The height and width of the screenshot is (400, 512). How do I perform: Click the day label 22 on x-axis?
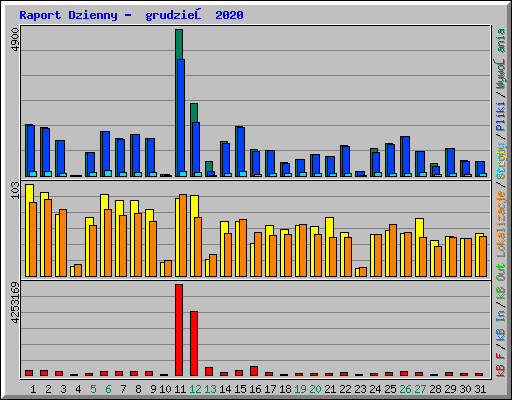tap(345, 389)
